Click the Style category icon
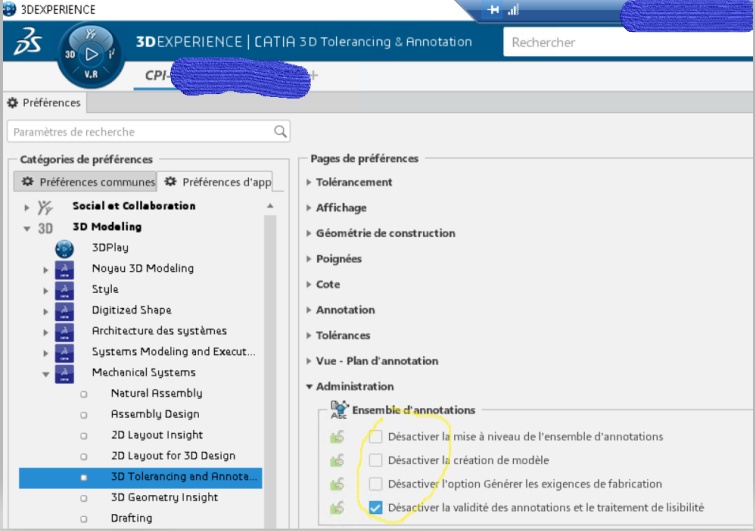The image size is (755, 531). click(x=65, y=290)
